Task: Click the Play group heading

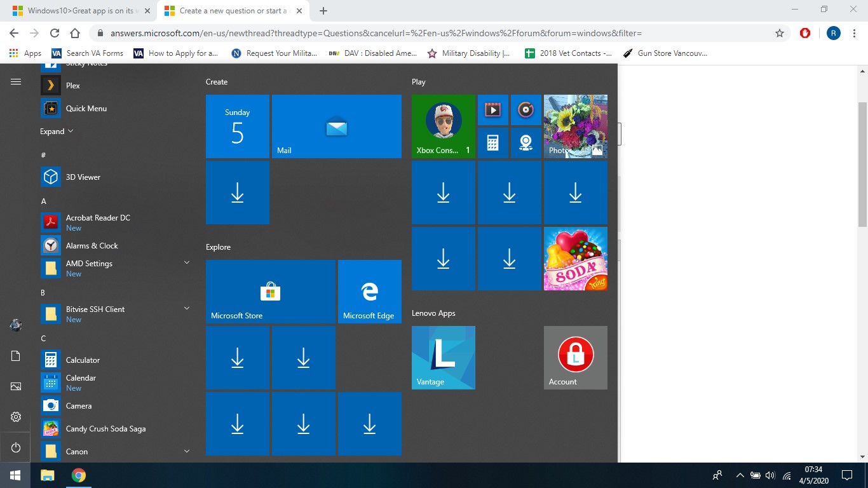Action: (x=419, y=82)
